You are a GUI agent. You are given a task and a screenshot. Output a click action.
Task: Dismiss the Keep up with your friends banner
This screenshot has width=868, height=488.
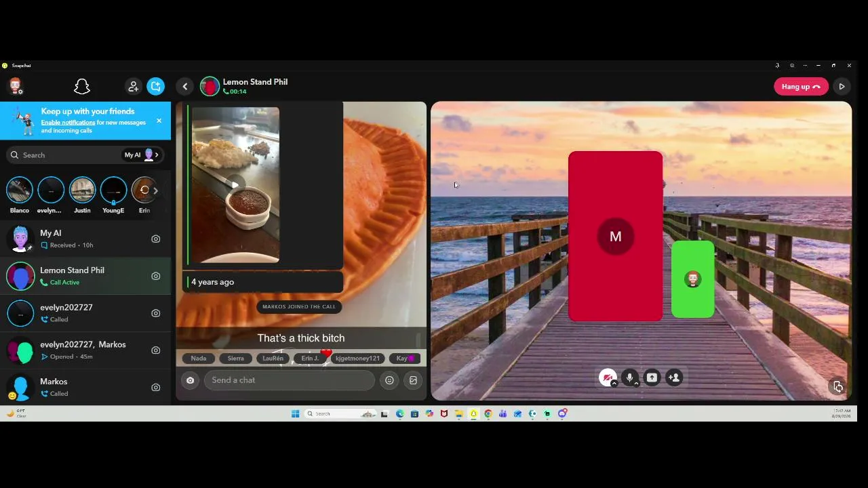pos(159,121)
